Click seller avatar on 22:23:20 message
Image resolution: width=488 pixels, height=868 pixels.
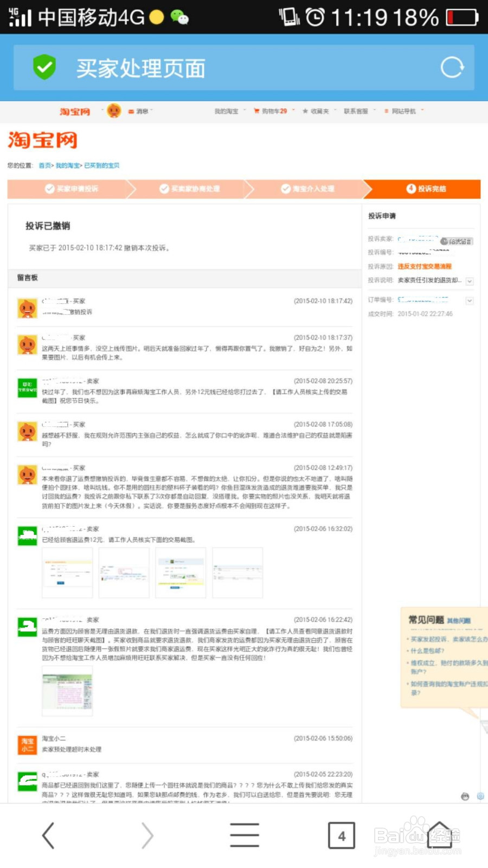(27, 782)
